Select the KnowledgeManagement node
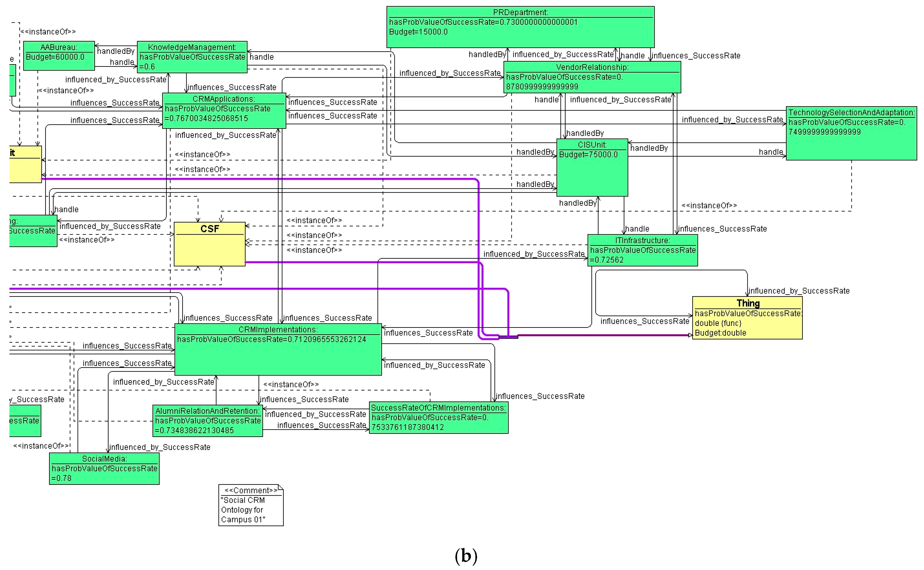The width and height of the screenshot is (924, 570). pyautogui.click(x=192, y=57)
